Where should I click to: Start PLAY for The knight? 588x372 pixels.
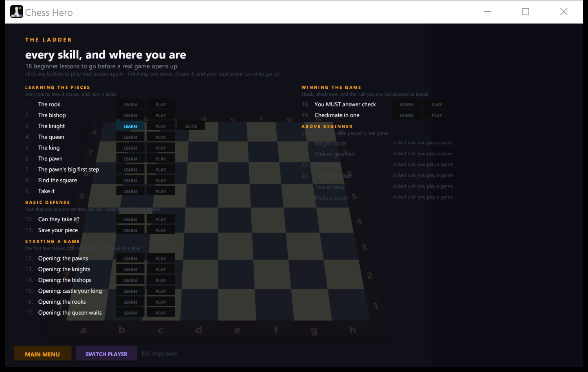click(x=161, y=126)
